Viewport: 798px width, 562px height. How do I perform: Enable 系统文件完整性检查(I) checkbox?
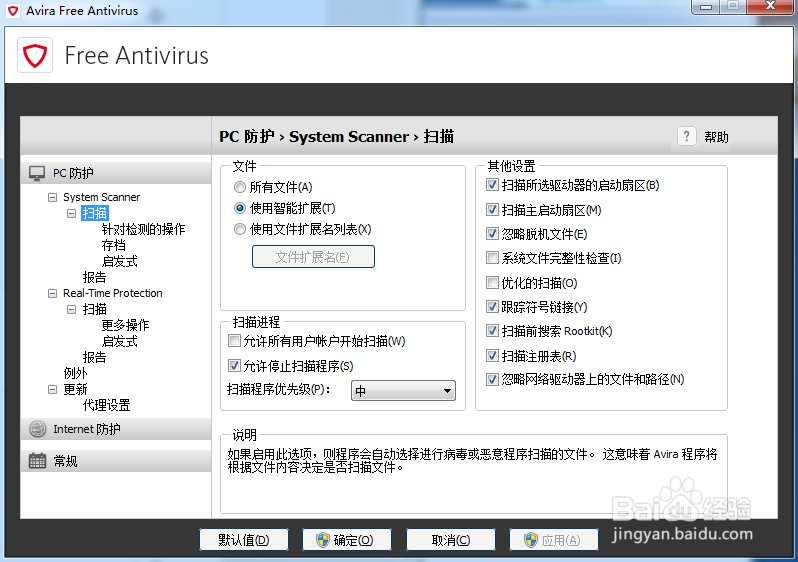pyautogui.click(x=492, y=258)
